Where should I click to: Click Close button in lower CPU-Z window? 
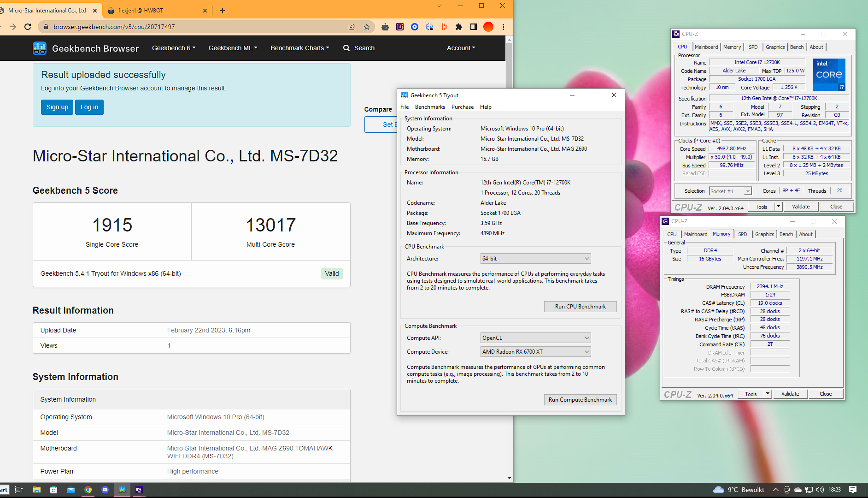tap(826, 394)
